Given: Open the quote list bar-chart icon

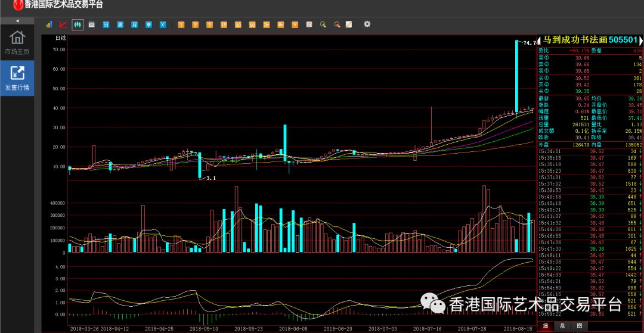Looking at the screenshot, I should tap(49, 24).
